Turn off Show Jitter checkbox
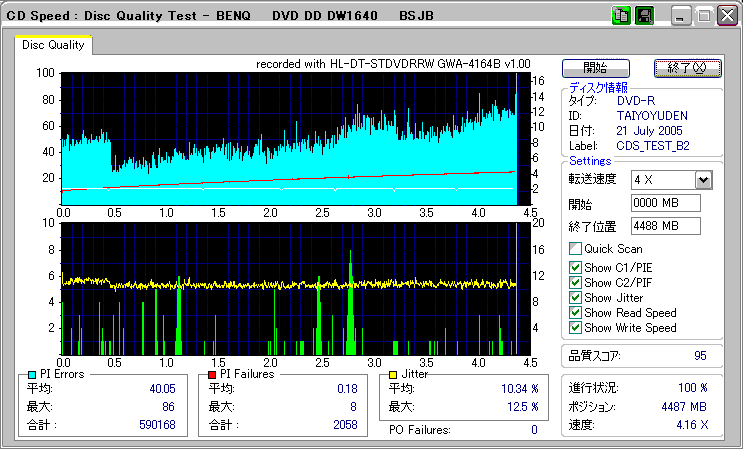The height and width of the screenshot is (449, 743). pyautogui.click(x=575, y=297)
